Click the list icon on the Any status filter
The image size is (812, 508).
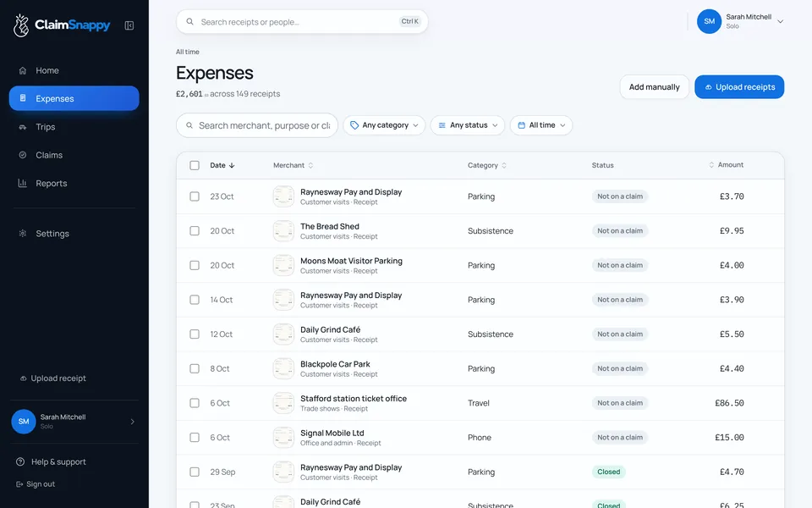(442, 125)
